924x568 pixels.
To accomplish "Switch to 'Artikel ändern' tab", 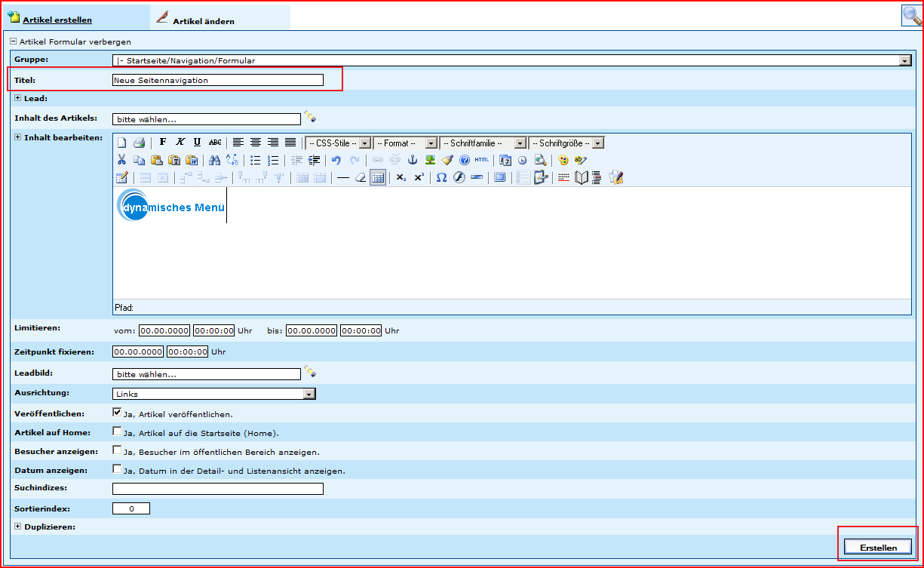I will [203, 20].
